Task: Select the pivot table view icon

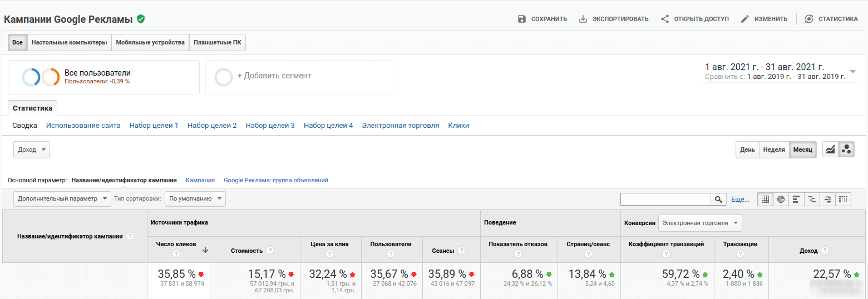Action: (x=843, y=200)
